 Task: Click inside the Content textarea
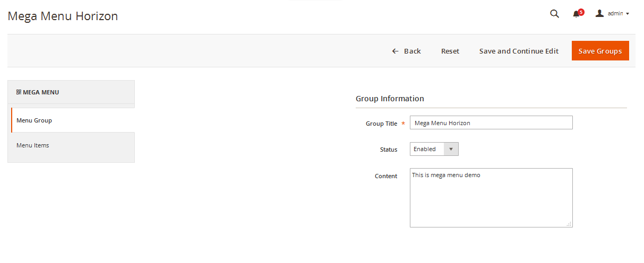491,198
